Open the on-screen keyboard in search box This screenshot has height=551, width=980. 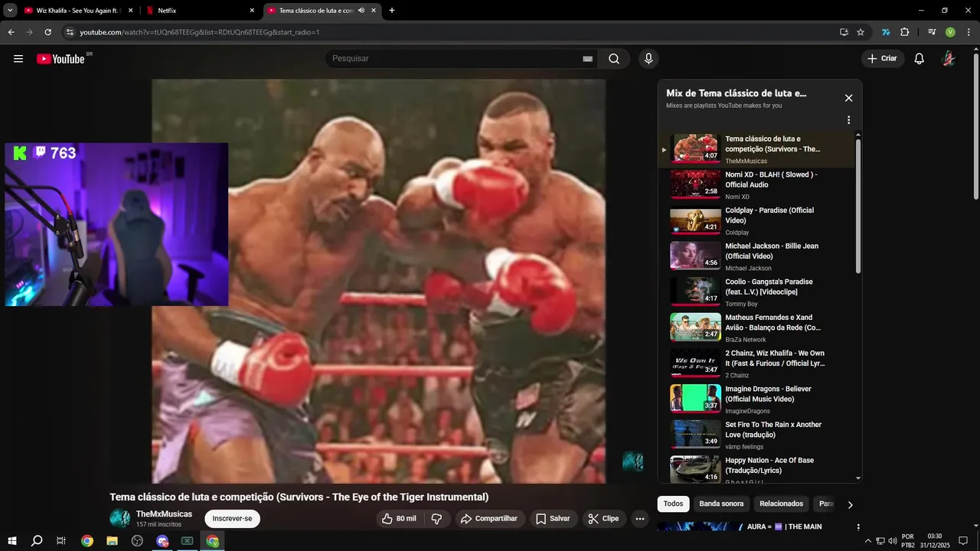click(x=587, y=59)
